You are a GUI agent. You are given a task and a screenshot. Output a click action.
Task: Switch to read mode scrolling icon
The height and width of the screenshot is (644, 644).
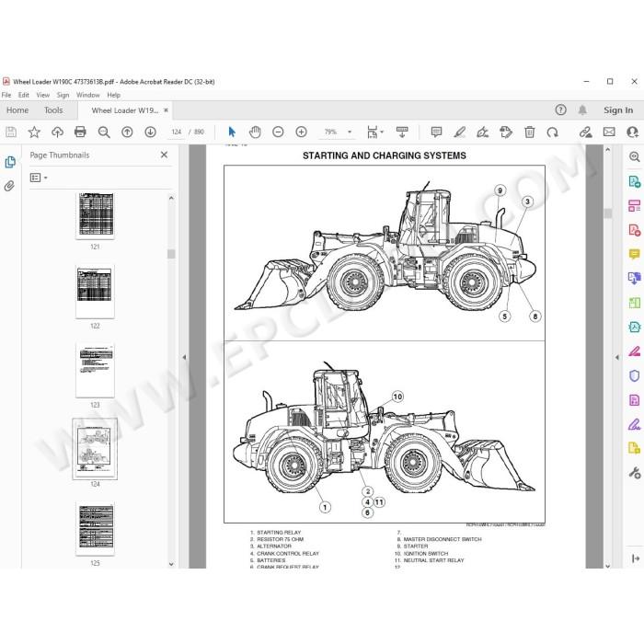pyautogui.click(x=402, y=132)
